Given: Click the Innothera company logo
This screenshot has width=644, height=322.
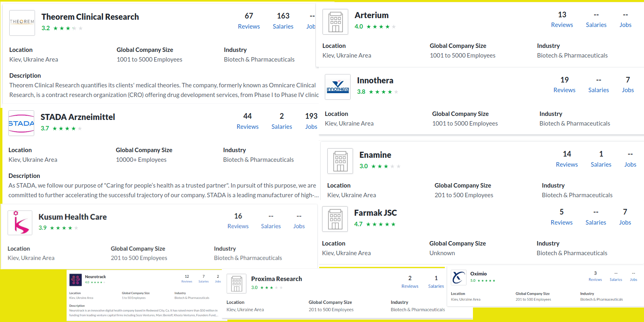Looking at the screenshot, I should pos(338,87).
